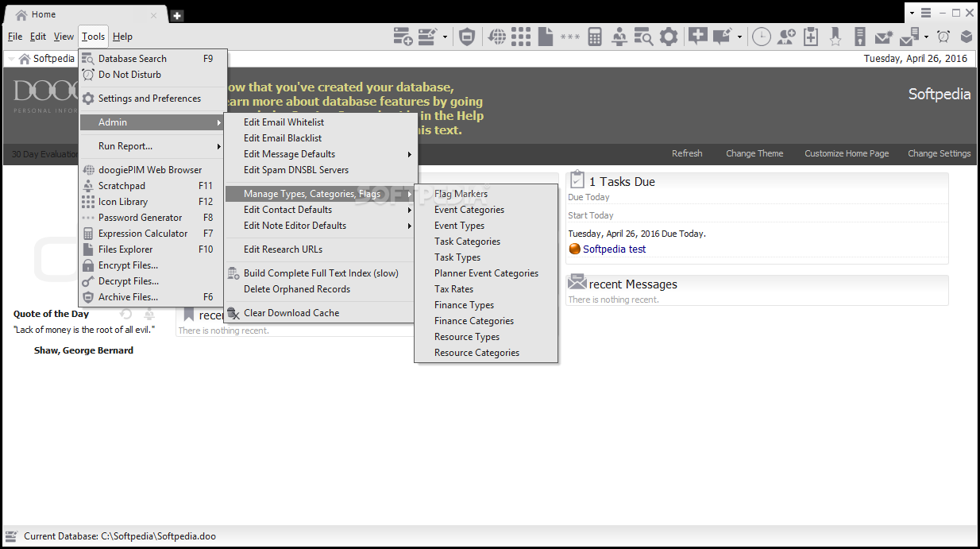980x549 pixels.
Task: Click the shield archive icon in toolbar
Action: click(x=468, y=37)
